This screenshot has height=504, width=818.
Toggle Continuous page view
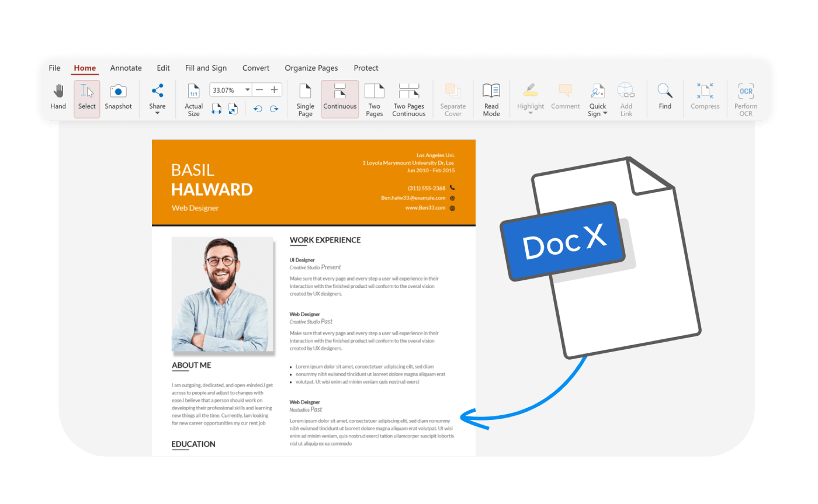coord(340,99)
